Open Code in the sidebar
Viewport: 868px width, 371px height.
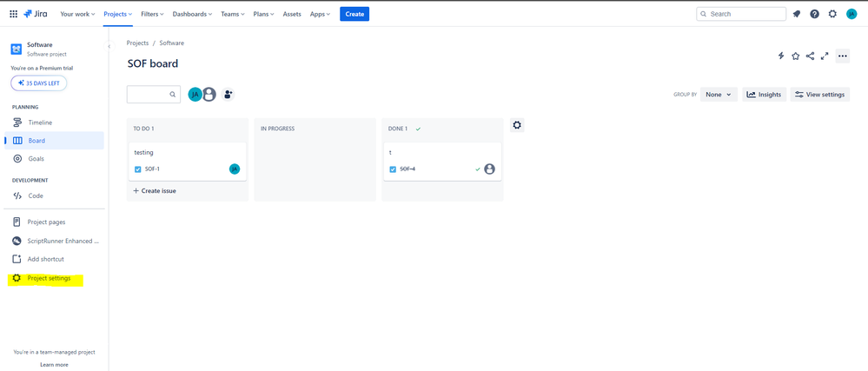pyautogui.click(x=54, y=195)
